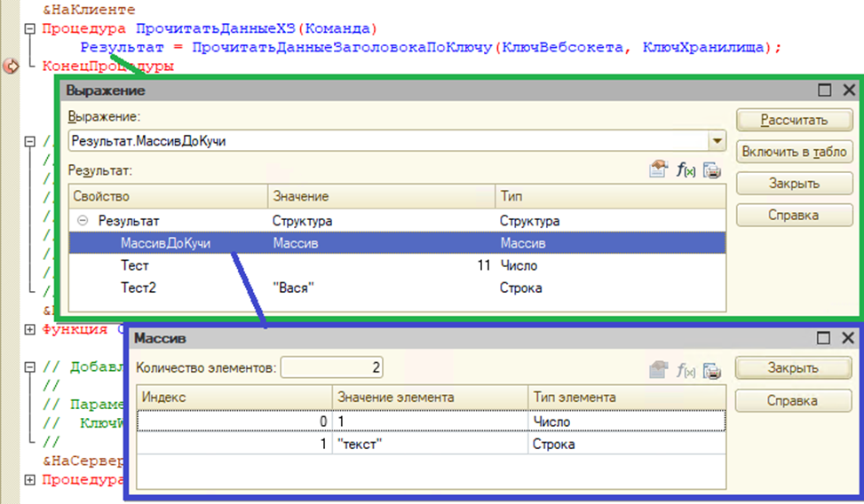This screenshot has width=864, height=504.
Task: Collapse the comment block behind the Выражение window
Action: (30, 142)
